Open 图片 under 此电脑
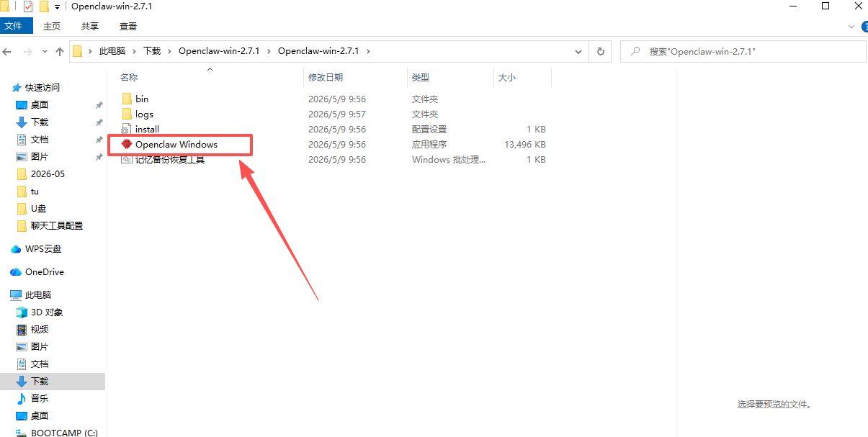 [40, 346]
